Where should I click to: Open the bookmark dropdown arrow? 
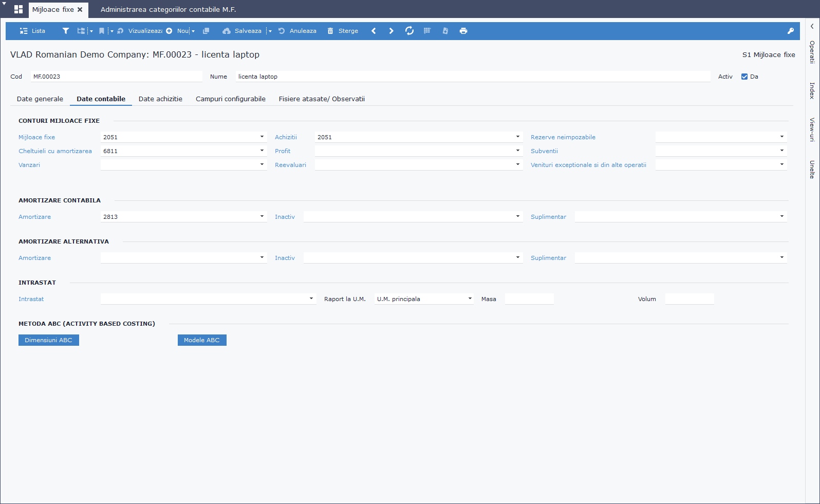click(x=111, y=31)
